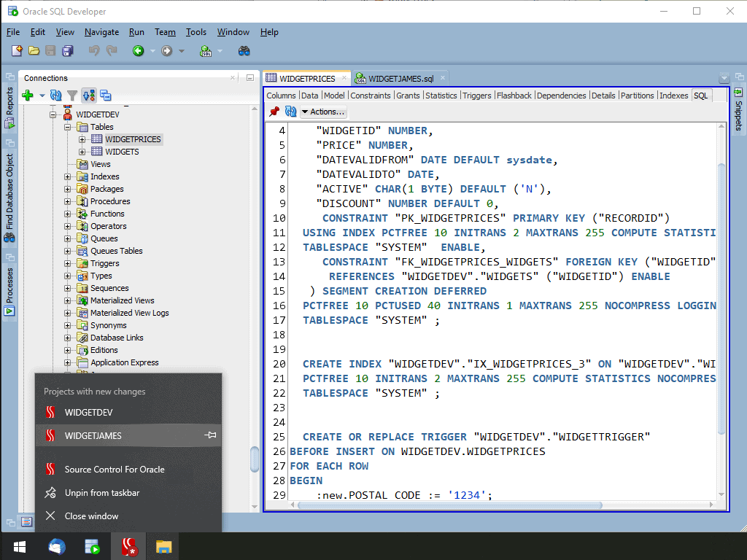Unpin WIDGETJAMES from the jump list

point(210,435)
